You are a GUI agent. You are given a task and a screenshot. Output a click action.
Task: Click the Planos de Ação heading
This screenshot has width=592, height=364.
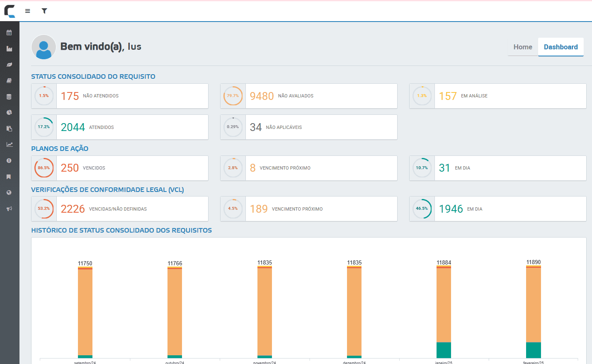[x=60, y=148]
